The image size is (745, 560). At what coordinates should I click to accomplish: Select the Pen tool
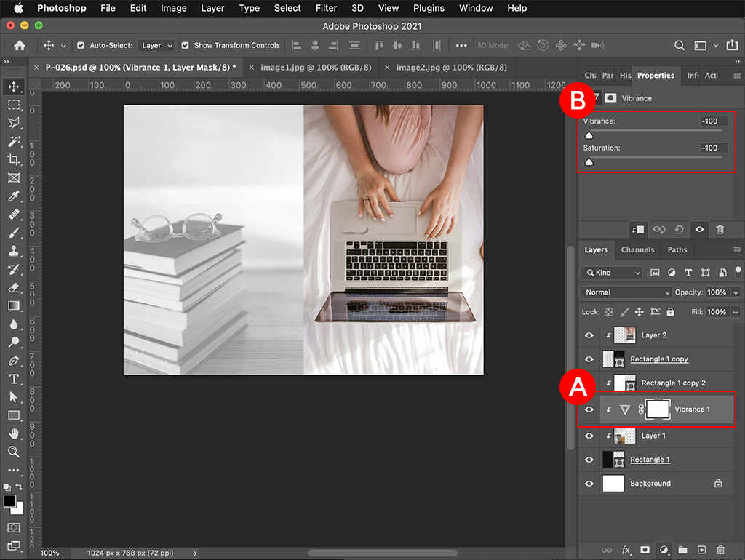click(14, 361)
